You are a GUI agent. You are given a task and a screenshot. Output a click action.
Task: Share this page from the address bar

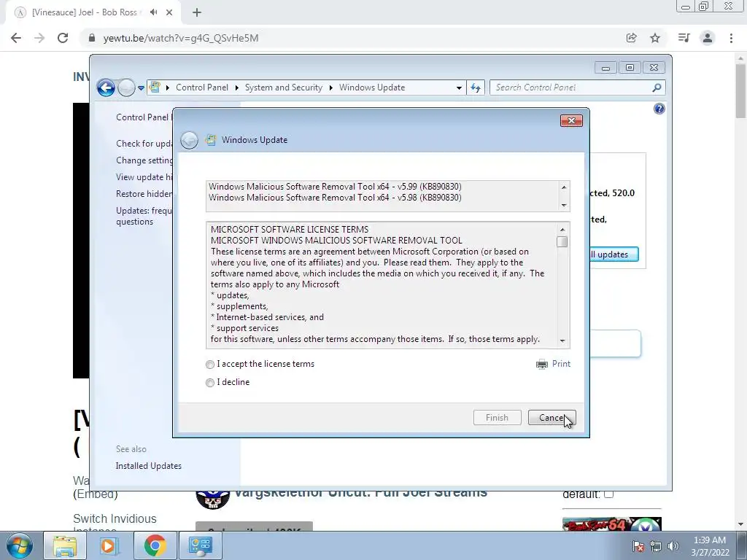click(632, 38)
